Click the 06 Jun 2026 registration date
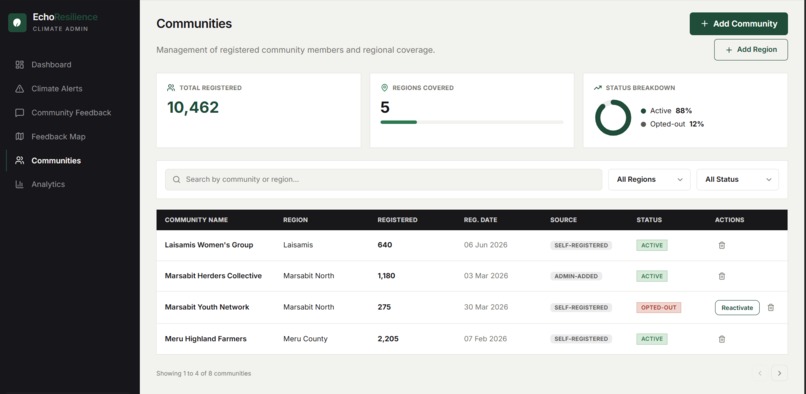The image size is (806, 394). tap(486, 245)
